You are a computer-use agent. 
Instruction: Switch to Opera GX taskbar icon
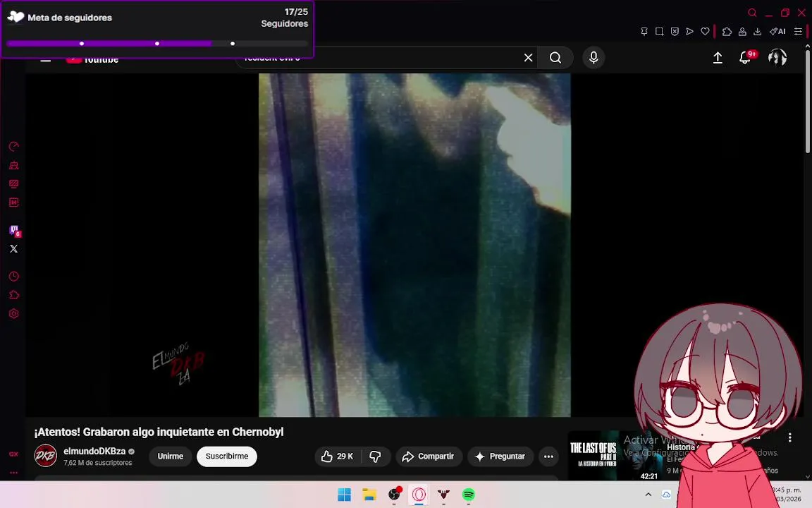click(x=419, y=495)
